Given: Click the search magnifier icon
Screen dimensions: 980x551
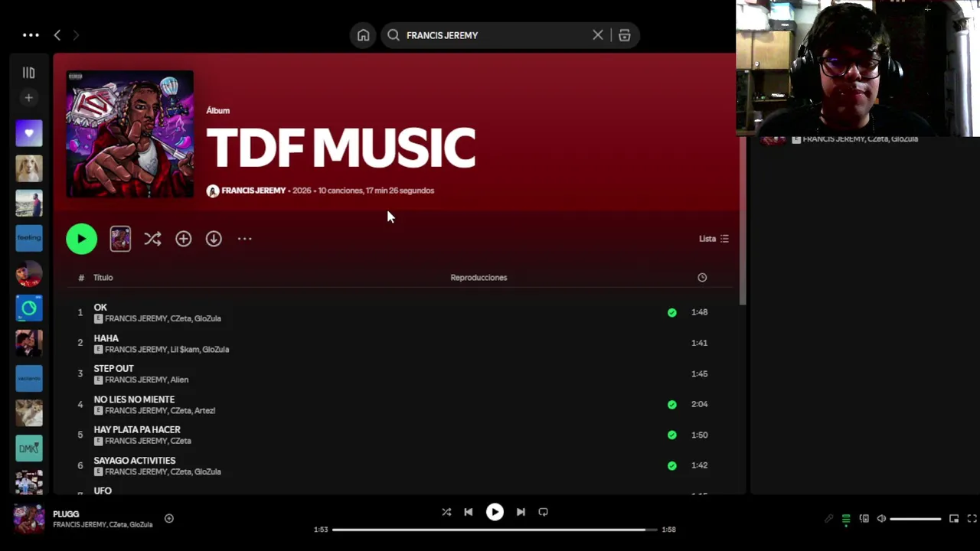Looking at the screenshot, I should [394, 35].
